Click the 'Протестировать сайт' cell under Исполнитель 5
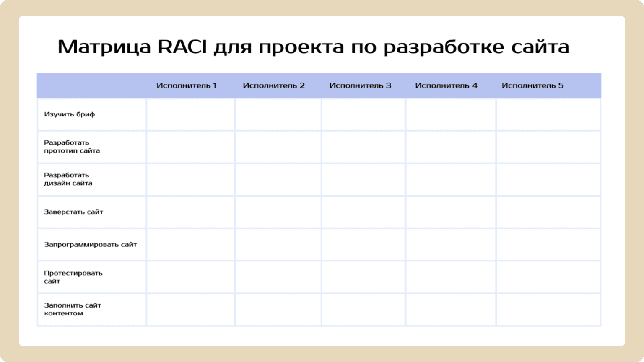The height and width of the screenshot is (362, 644). click(x=548, y=277)
